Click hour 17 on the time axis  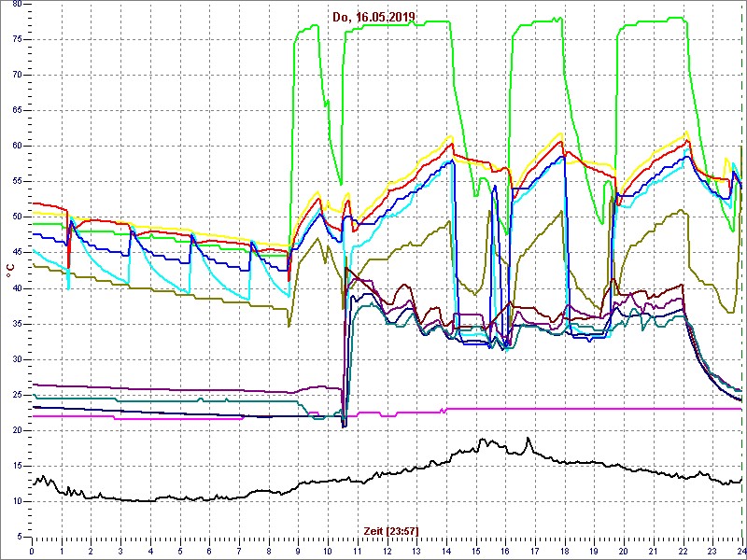(535, 553)
